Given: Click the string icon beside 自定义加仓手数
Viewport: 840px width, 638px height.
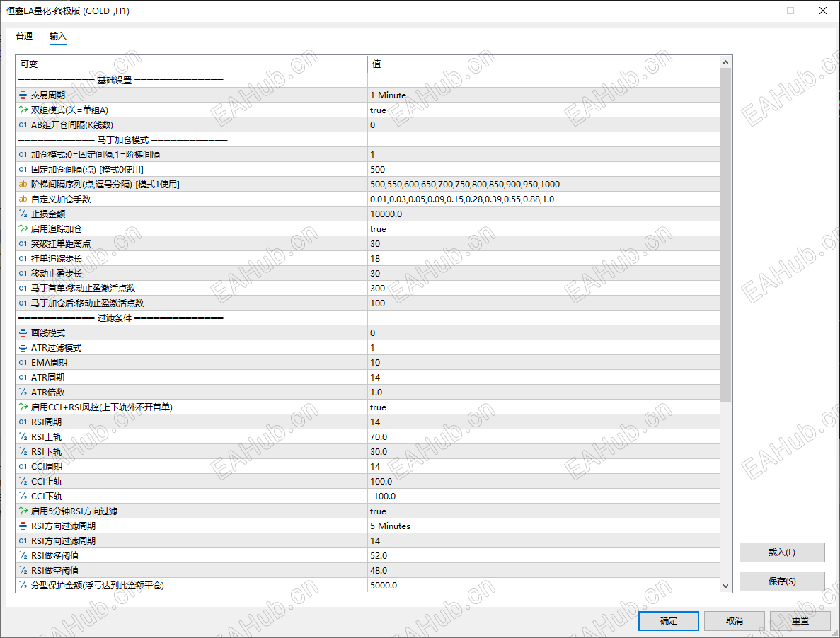Looking at the screenshot, I should pos(23,199).
